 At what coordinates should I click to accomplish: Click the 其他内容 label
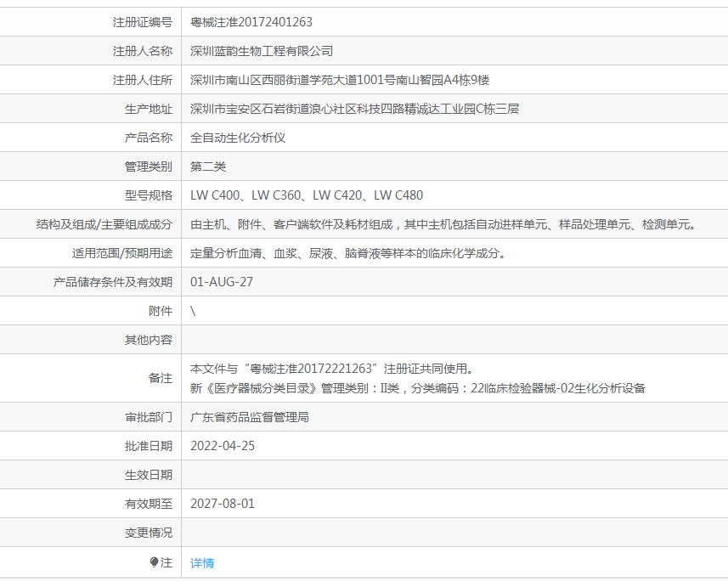(149, 340)
